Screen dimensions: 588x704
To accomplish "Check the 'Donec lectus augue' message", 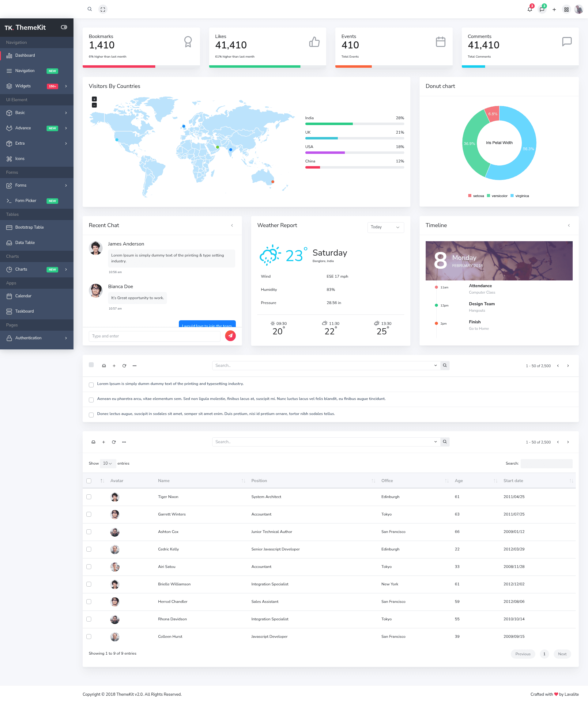I will [x=91, y=415].
